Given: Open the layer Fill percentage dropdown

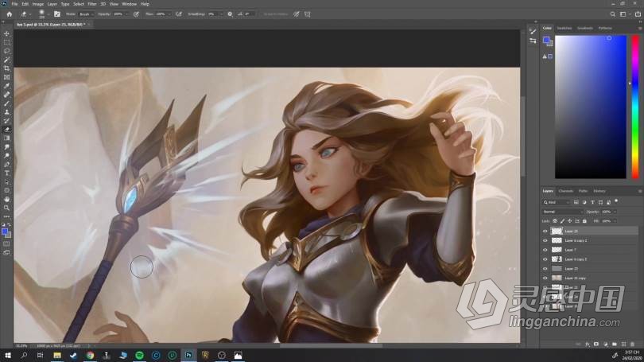Looking at the screenshot, I should pyautogui.click(x=615, y=221).
